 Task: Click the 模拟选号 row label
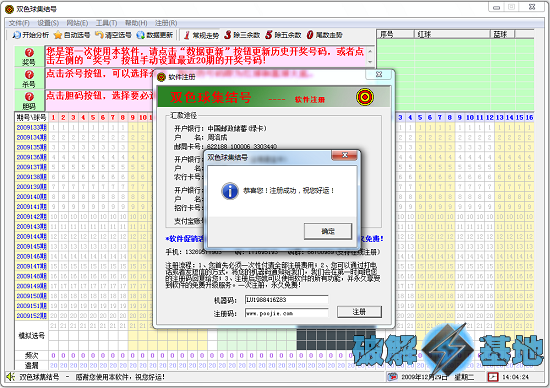pyautogui.click(x=31, y=336)
